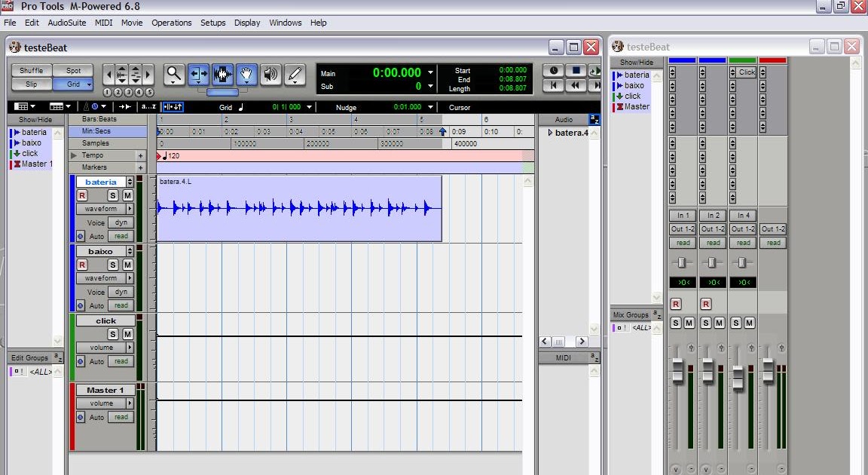Open the File menu

point(10,23)
